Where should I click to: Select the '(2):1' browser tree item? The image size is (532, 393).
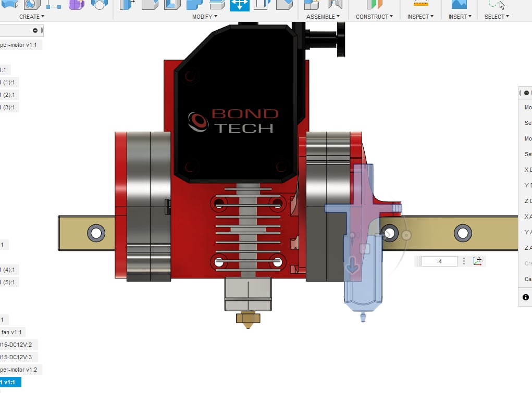(9, 95)
